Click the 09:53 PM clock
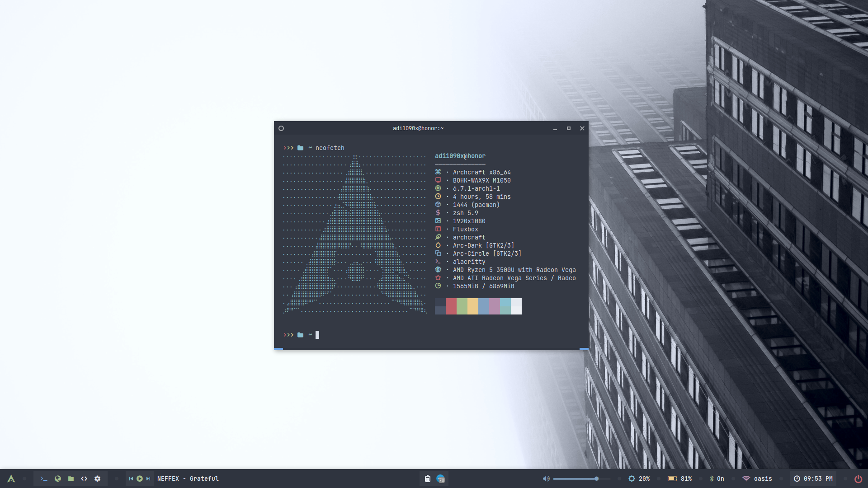This screenshot has height=488, width=868. (813, 479)
